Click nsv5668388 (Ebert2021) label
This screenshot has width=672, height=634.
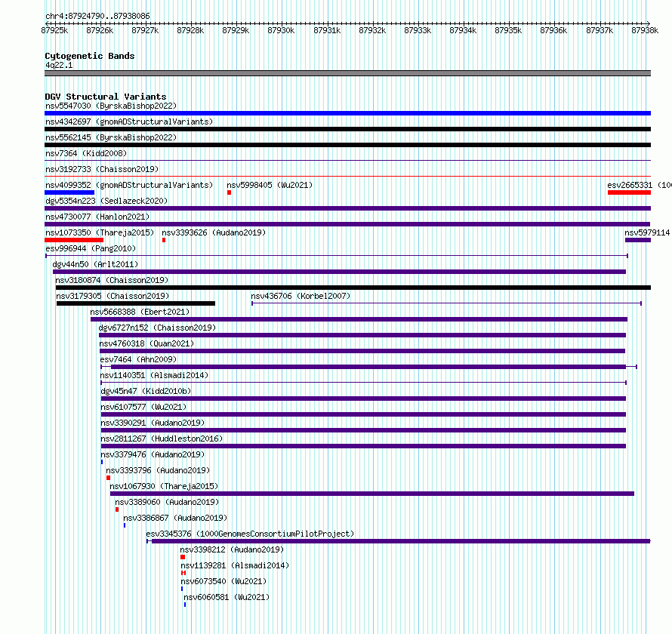tap(140, 312)
